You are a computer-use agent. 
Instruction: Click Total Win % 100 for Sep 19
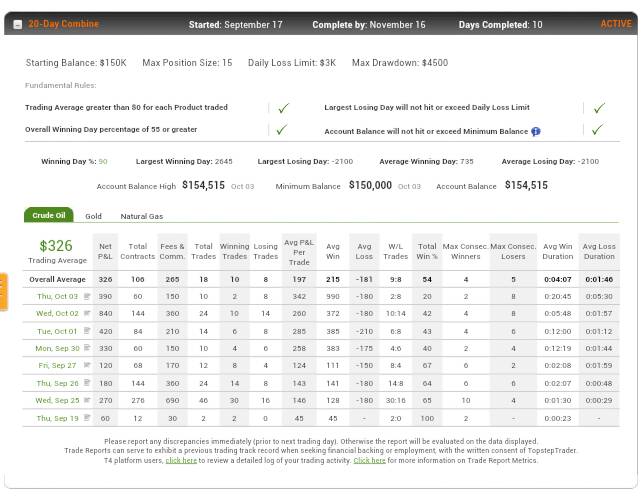(427, 418)
